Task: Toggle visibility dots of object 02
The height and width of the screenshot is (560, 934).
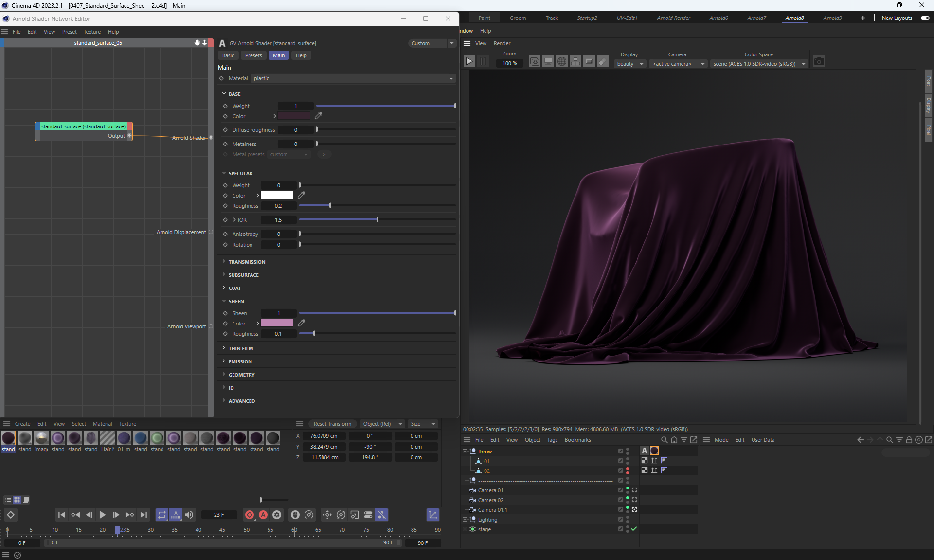Action: 628,470
